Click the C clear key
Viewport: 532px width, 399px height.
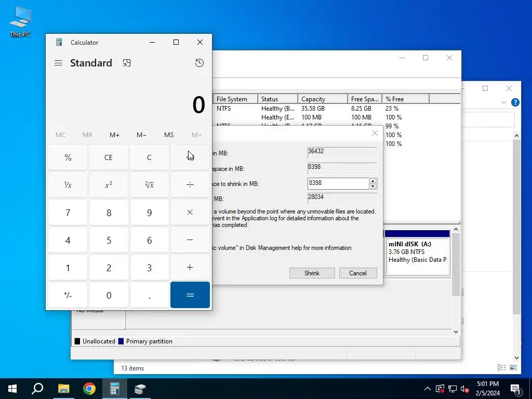pos(149,157)
